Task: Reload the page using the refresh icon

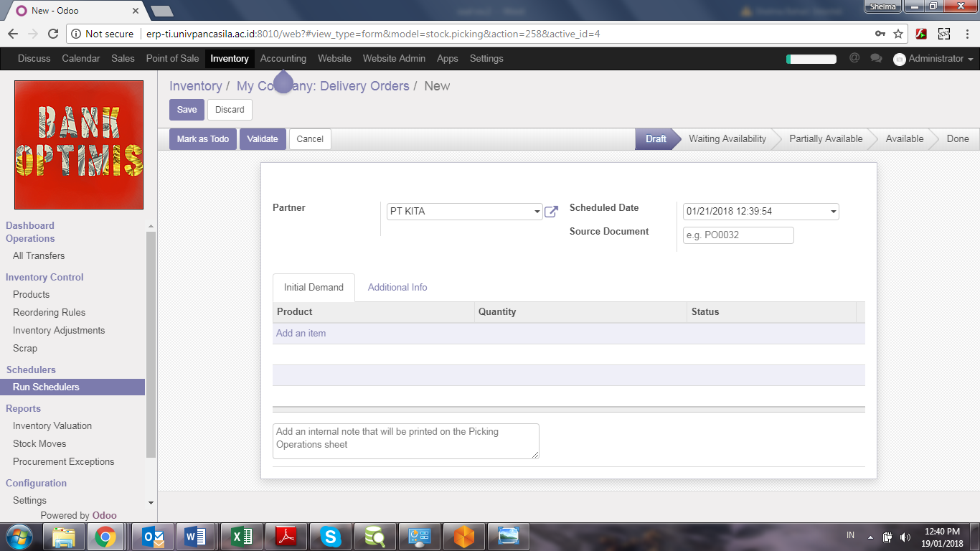Action: point(52,34)
